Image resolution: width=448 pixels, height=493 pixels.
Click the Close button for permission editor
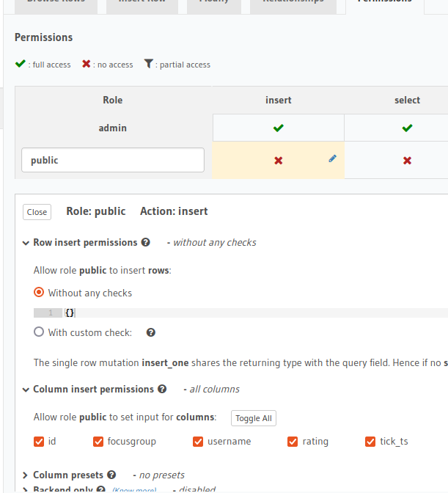pyautogui.click(x=37, y=212)
